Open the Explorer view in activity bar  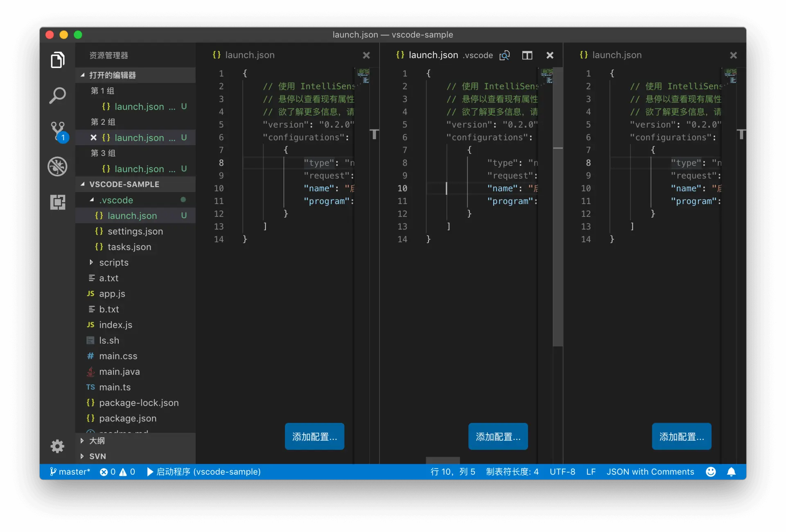[x=57, y=60]
